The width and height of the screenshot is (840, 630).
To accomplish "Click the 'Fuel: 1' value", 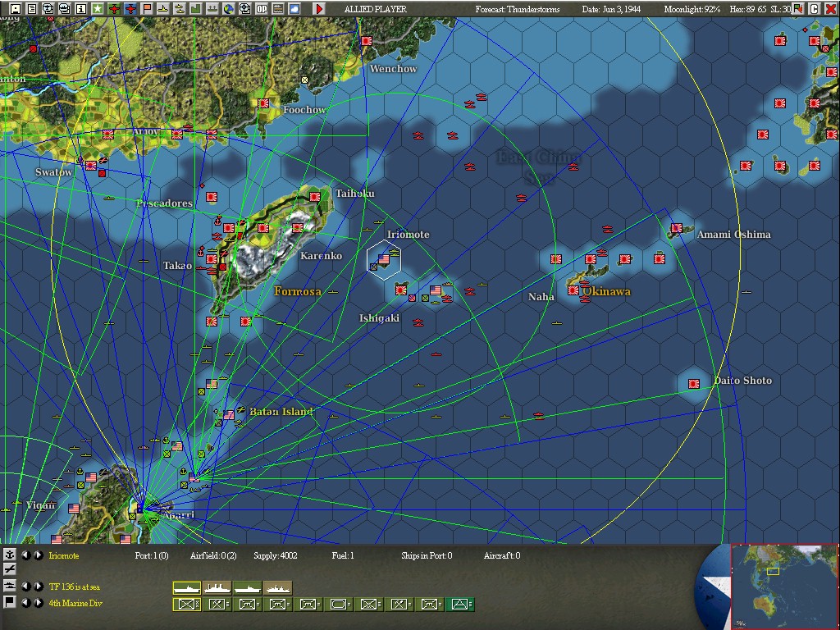I will pos(343,555).
